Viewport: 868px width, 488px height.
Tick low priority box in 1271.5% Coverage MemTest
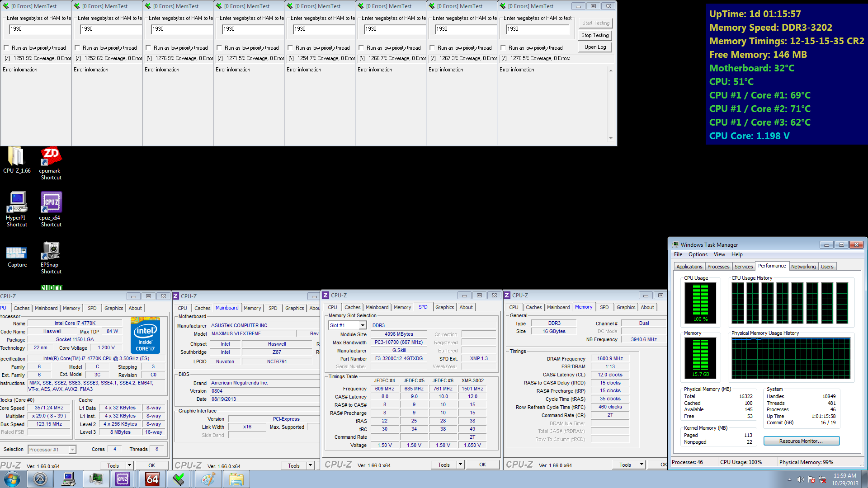tap(219, 47)
